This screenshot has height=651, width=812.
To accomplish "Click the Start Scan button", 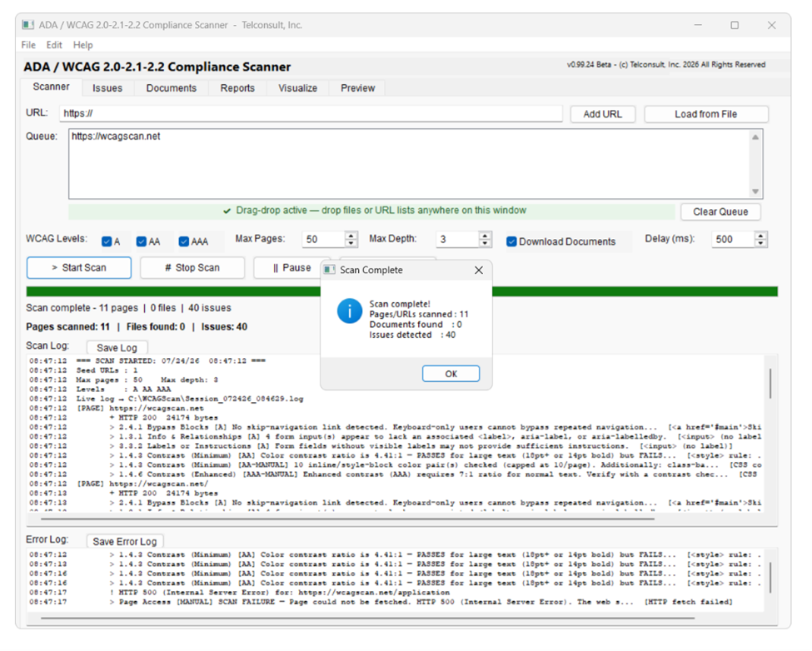I will pyautogui.click(x=79, y=267).
